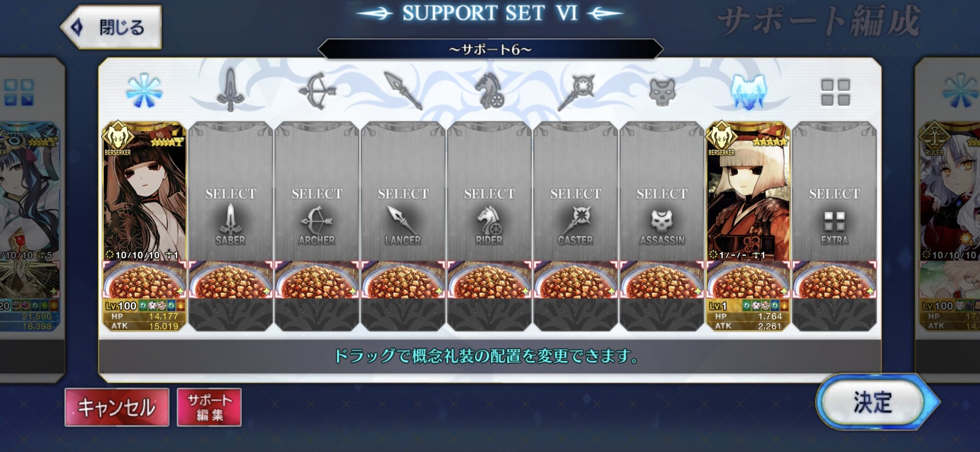Select the Lancer class spear icon
The width and height of the screenshot is (980, 452).
(403, 91)
